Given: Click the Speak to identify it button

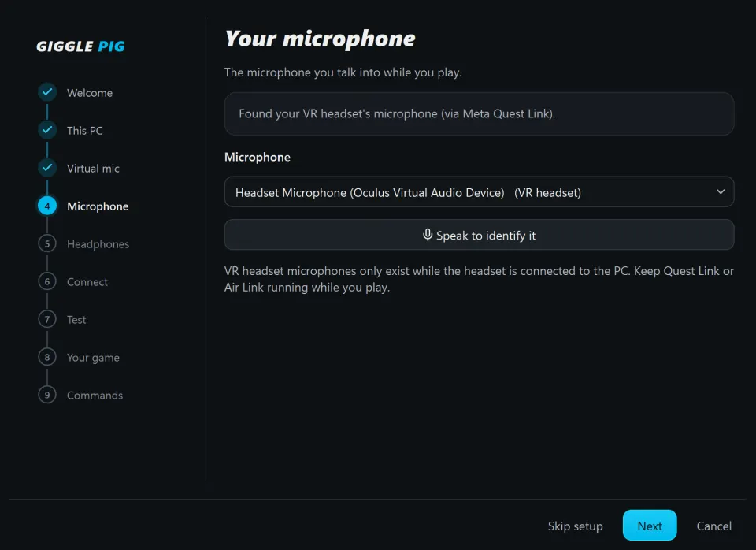Looking at the screenshot, I should click(479, 235).
